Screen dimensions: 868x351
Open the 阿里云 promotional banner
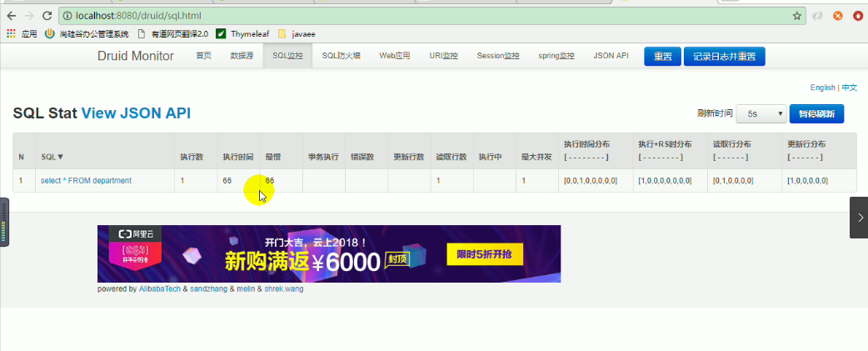pyautogui.click(x=329, y=253)
